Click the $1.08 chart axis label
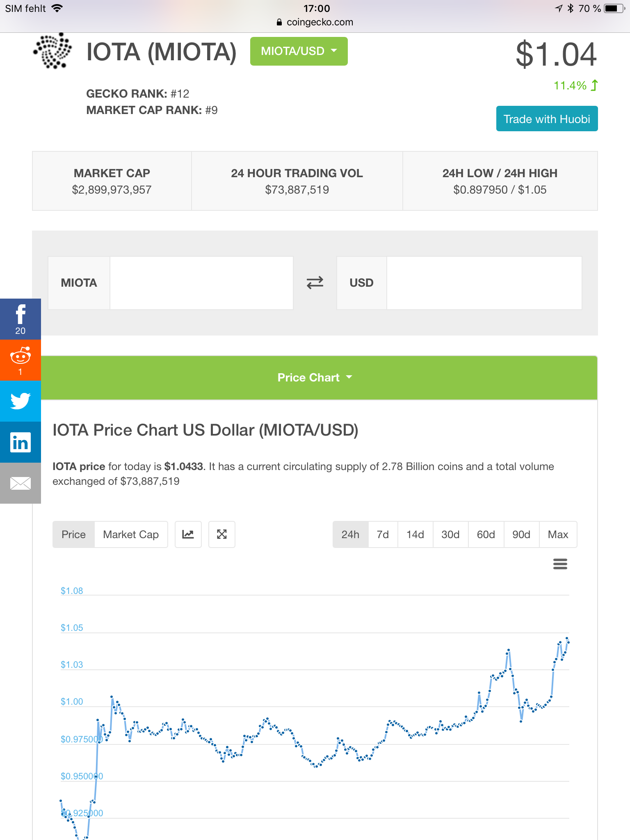This screenshot has height=840, width=630. click(72, 591)
